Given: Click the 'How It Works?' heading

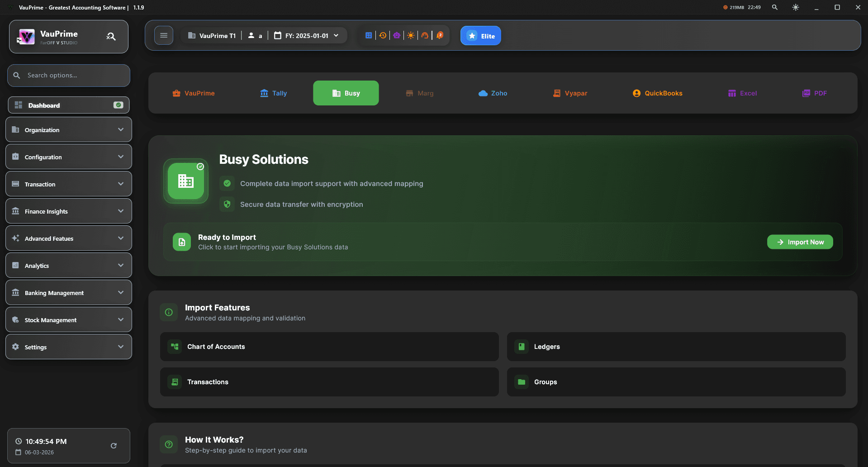Looking at the screenshot, I should coord(214,440).
